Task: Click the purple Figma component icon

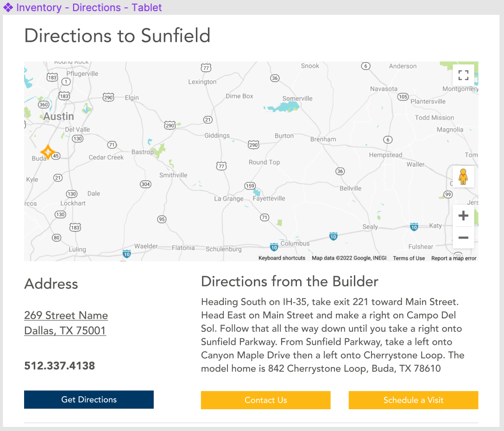Action: [x=8, y=7]
